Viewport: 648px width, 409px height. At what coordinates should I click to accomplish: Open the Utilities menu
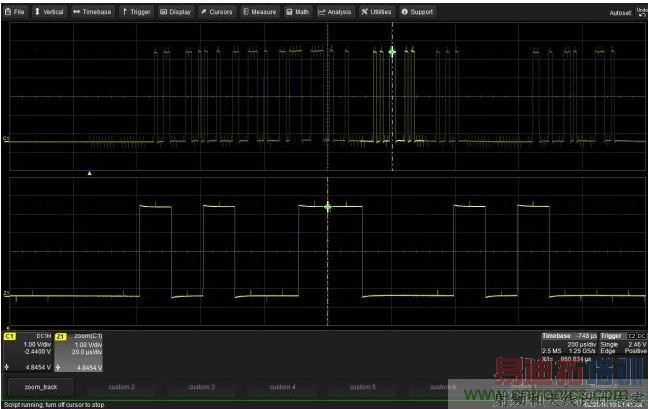(377, 12)
